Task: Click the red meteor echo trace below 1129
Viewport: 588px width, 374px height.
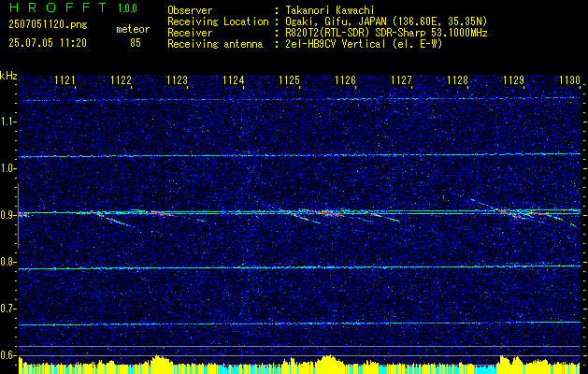Action: tap(511, 214)
